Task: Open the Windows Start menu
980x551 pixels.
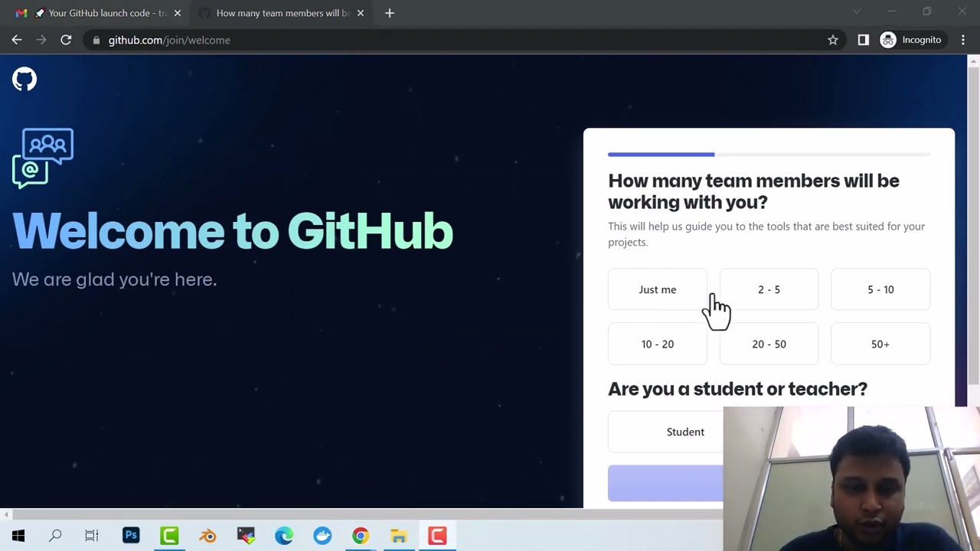Action: click(18, 536)
